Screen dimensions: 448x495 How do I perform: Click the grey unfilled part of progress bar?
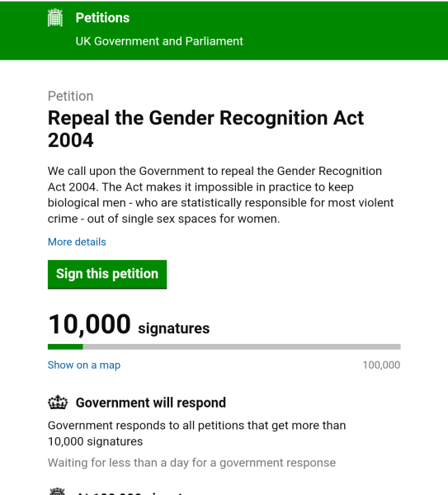click(242, 347)
